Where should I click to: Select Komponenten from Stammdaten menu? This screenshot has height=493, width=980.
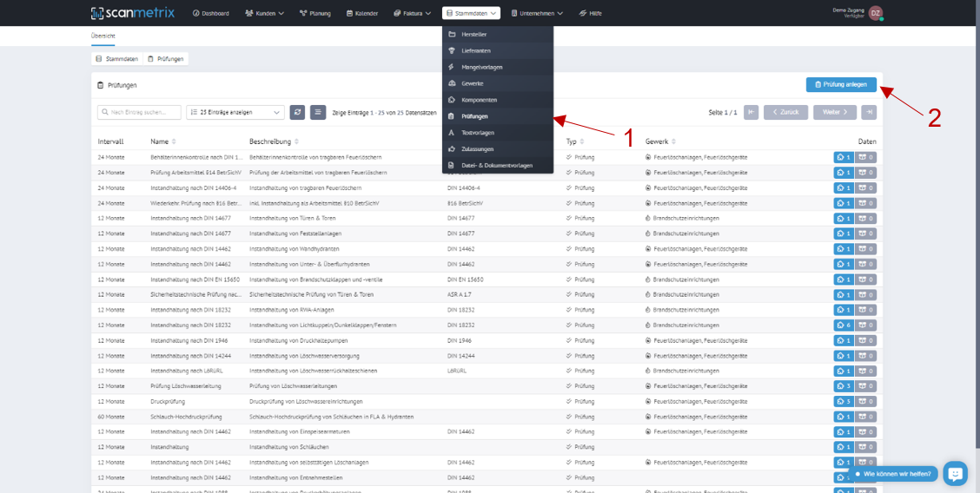click(498, 100)
